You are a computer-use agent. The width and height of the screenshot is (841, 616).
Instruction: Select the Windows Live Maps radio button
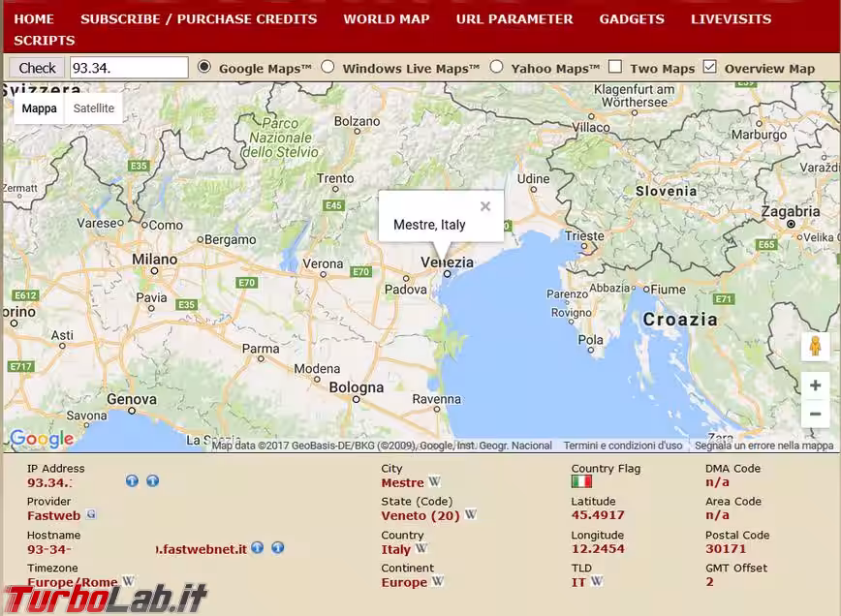[x=327, y=67]
